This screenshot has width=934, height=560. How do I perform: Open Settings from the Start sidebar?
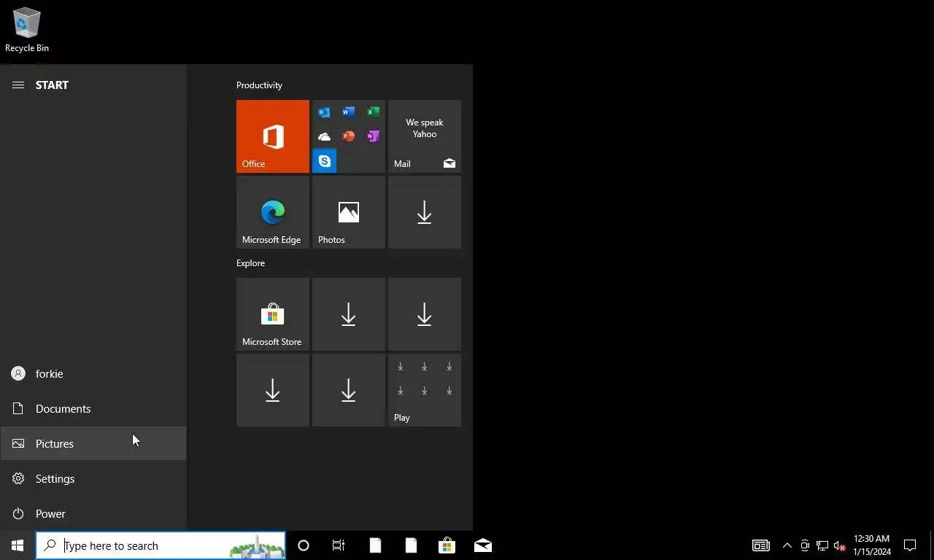coord(93,478)
